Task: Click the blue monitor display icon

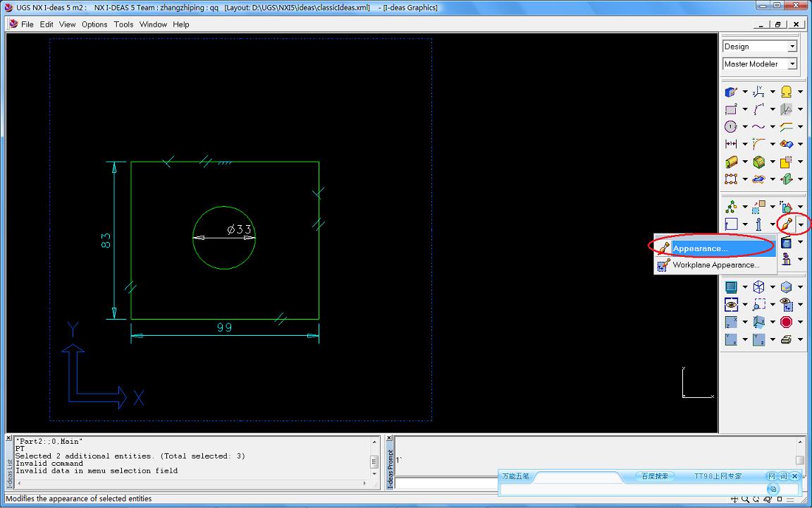Action: pos(731,286)
